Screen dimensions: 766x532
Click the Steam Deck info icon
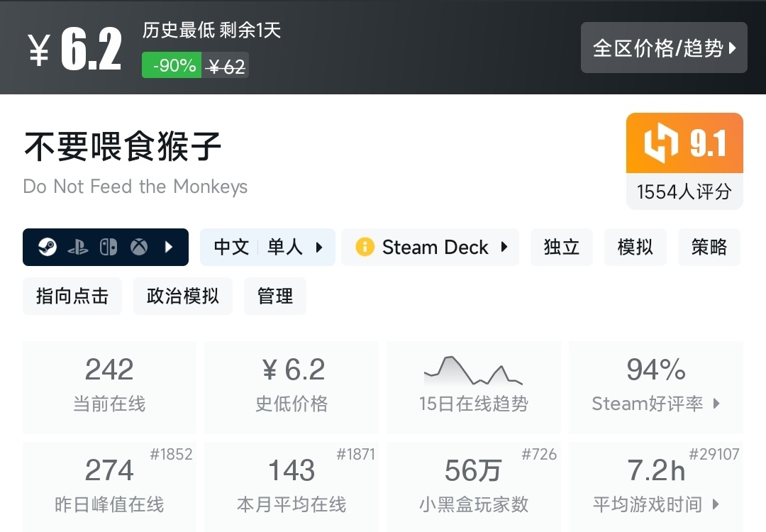(x=365, y=248)
